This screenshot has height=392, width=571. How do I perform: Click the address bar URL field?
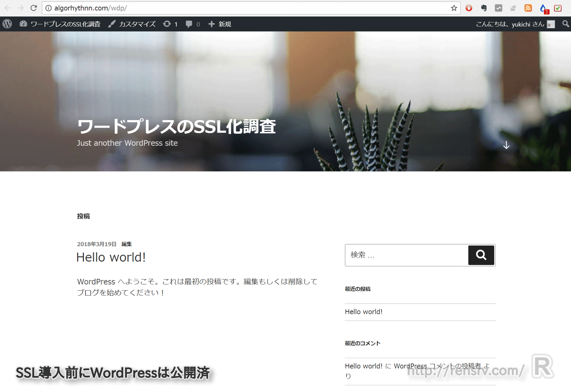pos(251,8)
